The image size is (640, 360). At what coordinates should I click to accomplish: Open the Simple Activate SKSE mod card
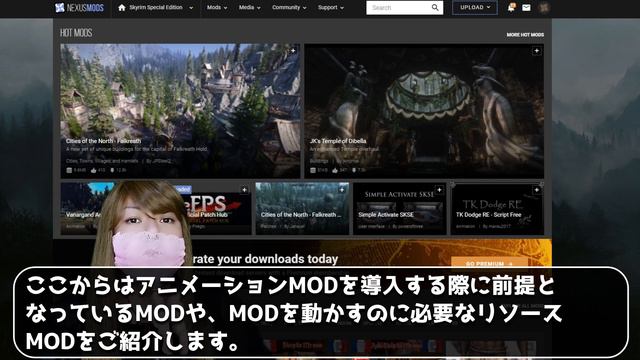pyautogui.click(x=400, y=209)
